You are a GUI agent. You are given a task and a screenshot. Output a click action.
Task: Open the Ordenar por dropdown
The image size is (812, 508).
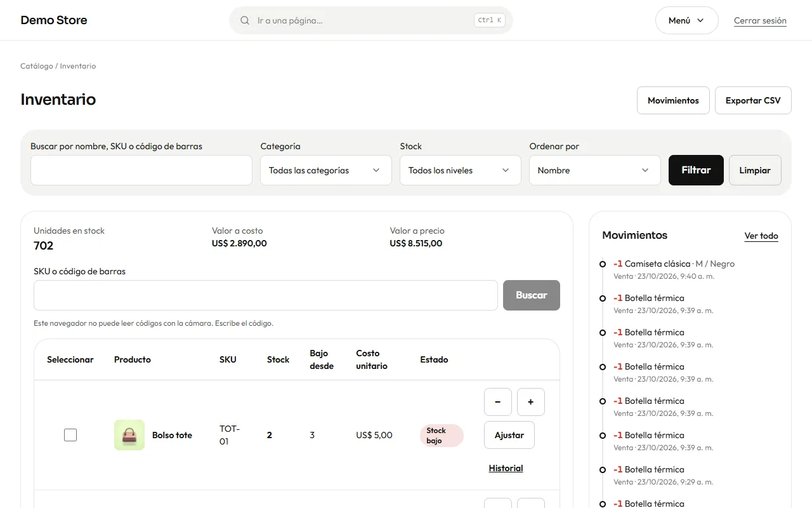[595, 170]
